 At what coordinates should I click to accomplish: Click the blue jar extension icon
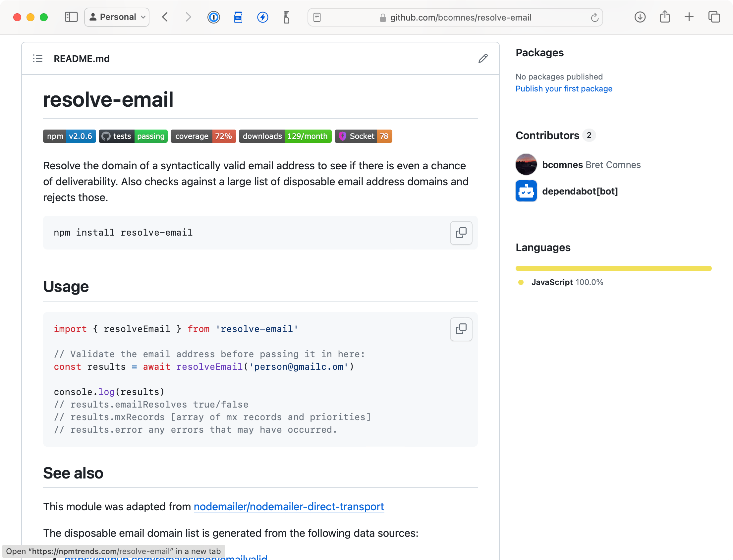(x=238, y=17)
